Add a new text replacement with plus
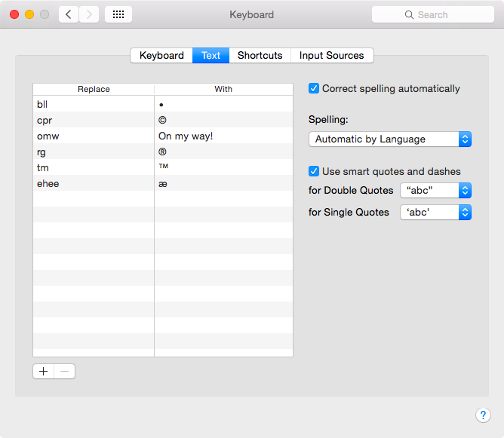Image resolution: width=504 pixels, height=438 pixels. coord(44,371)
